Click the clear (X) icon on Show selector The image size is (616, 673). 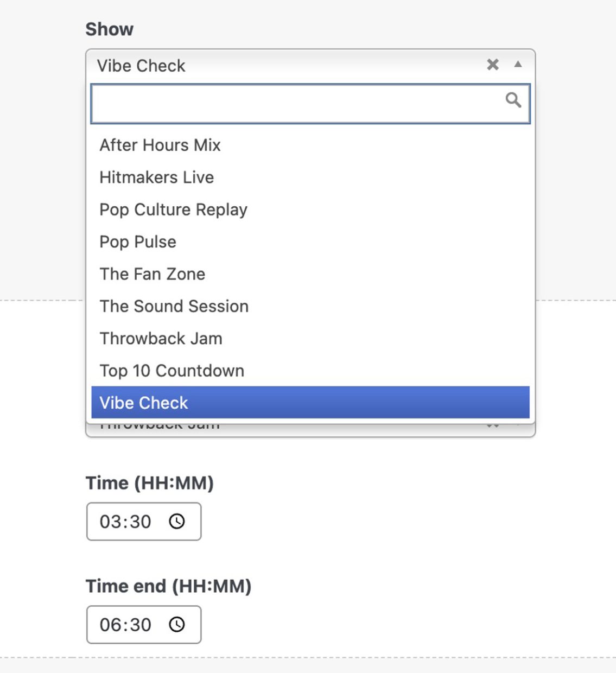pos(493,65)
